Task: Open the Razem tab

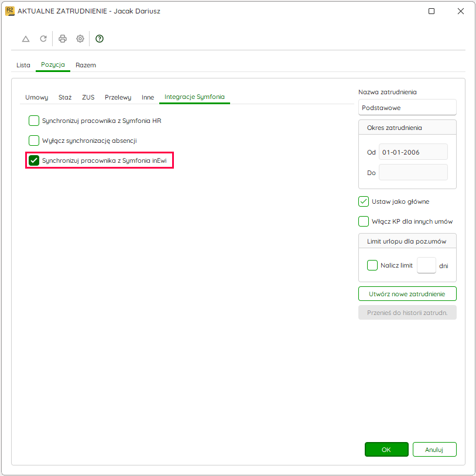Action: coord(85,65)
